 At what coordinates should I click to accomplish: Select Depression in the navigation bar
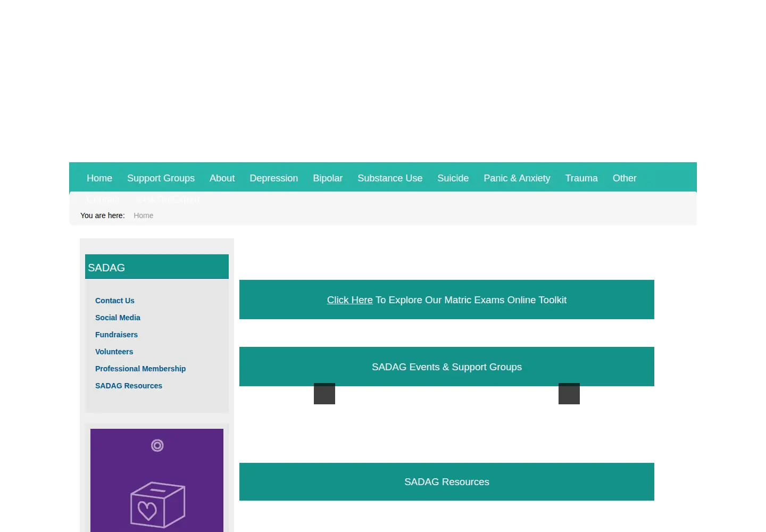coord(273,178)
